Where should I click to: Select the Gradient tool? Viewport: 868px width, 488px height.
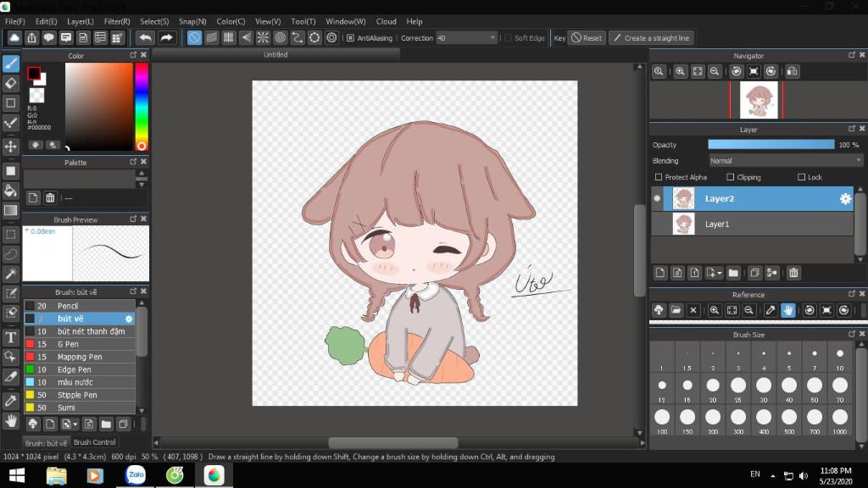pos(10,210)
